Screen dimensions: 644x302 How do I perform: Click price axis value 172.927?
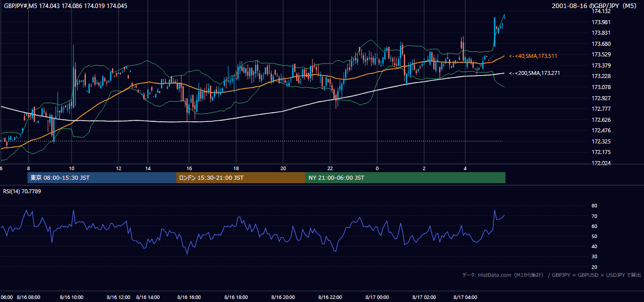601,98
